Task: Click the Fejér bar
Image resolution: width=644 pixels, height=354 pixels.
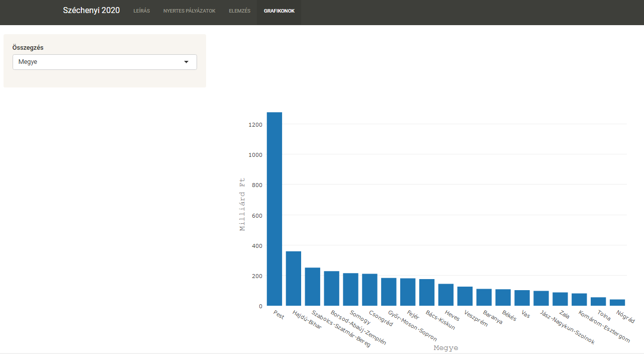Action: [x=408, y=292]
